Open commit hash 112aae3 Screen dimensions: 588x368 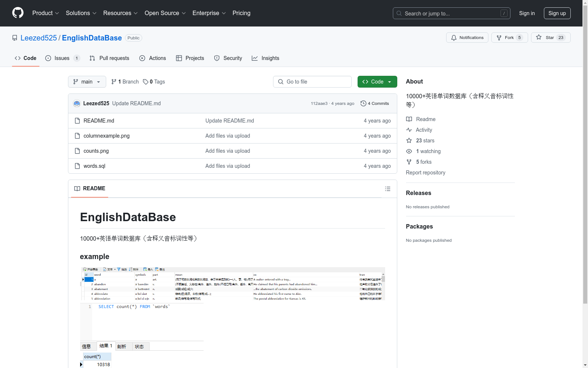coord(319,103)
